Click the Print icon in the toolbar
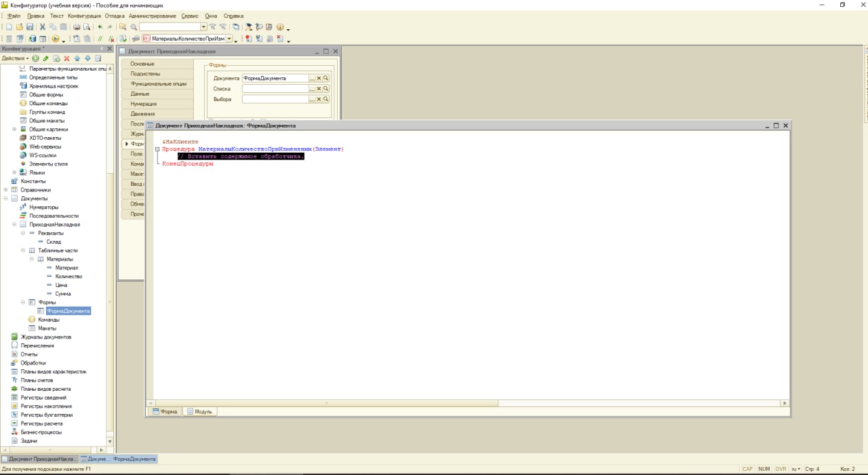868x475 pixels. click(x=77, y=27)
